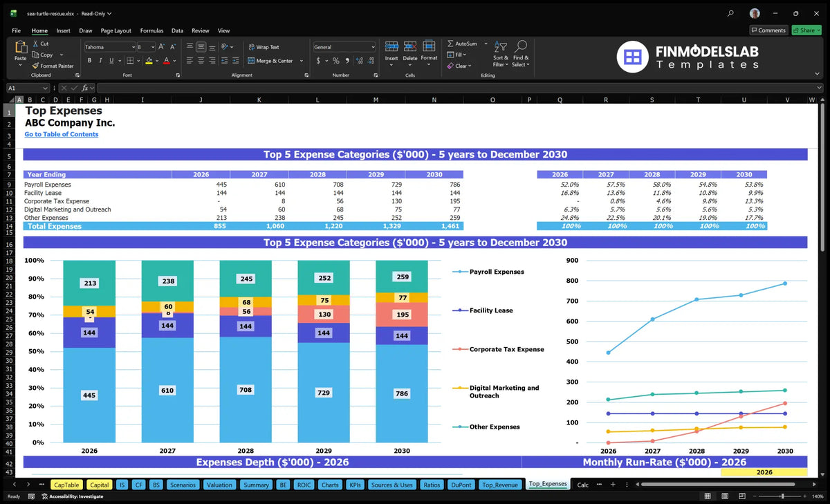830x504 pixels.
Task: Toggle Wrap Text
Action: [264, 47]
